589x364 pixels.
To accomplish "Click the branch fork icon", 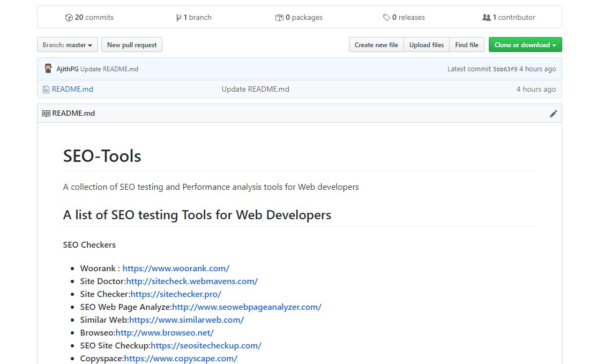I will tap(178, 18).
